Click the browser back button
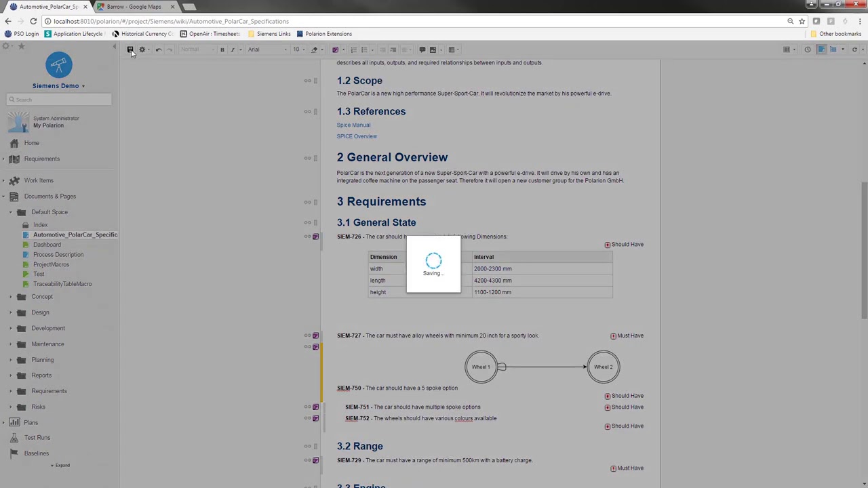Image resolution: width=868 pixels, height=488 pixels. point(8,21)
